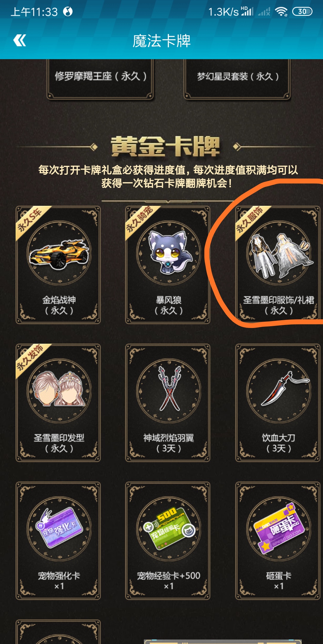
Task: Select the partially visible bottom card
Action: (58, 632)
